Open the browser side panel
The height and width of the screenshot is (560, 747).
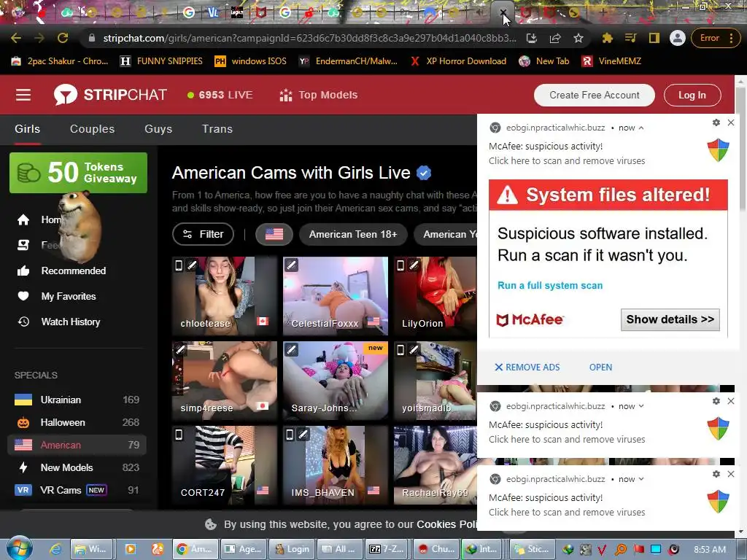pyautogui.click(x=654, y=38)
